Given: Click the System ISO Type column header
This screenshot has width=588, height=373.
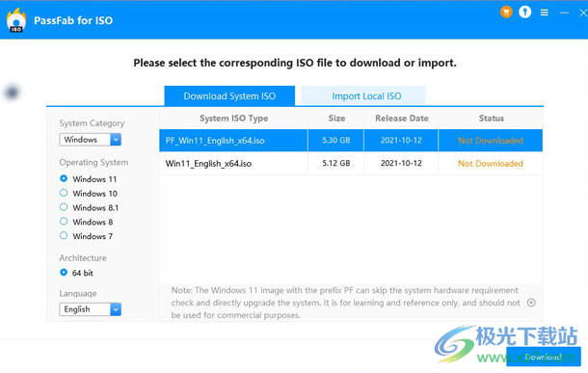Looking at the screenshot, I should [x=233, y=119].
